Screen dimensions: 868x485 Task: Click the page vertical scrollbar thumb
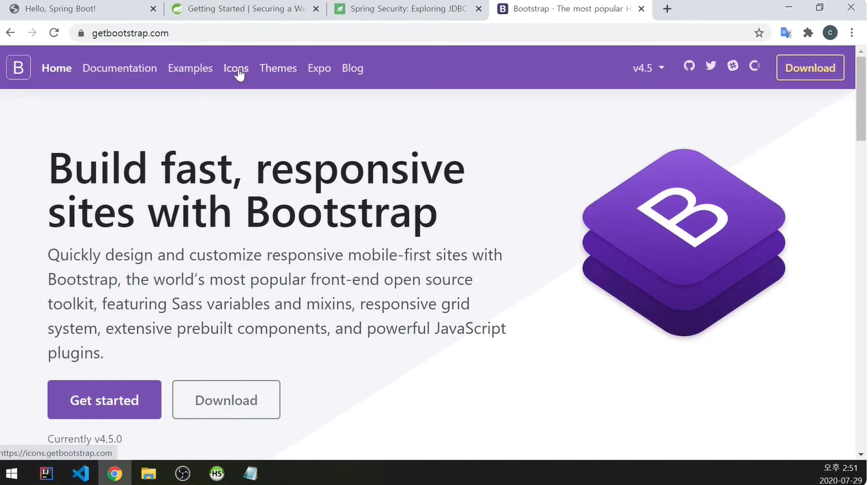click(x=861, y=99)
